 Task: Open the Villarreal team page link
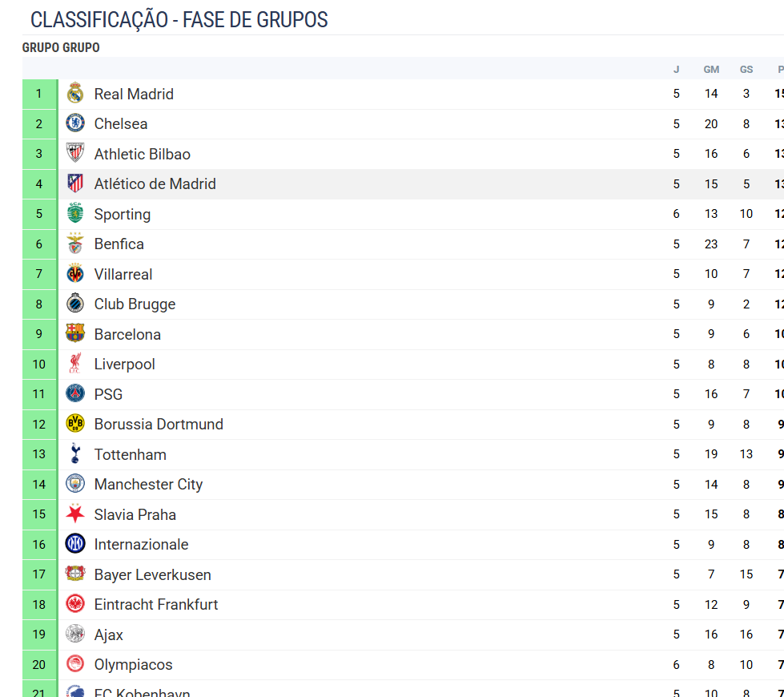click(123, 274)
